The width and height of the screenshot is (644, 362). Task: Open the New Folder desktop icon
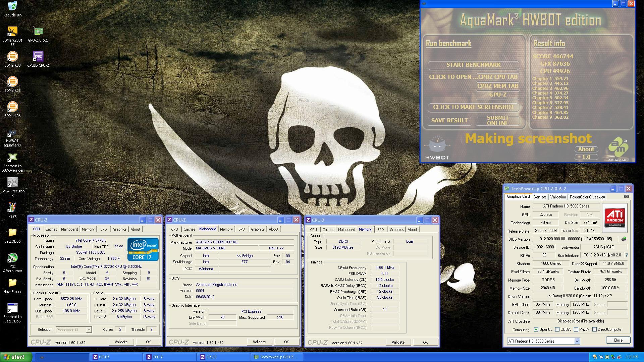pyautogui.click(x=12, y=286)
